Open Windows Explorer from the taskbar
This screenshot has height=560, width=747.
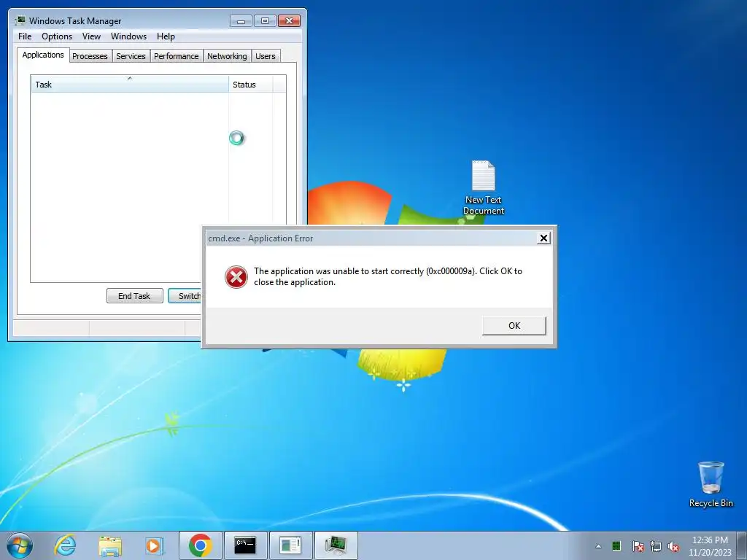(x=110, y=545)
